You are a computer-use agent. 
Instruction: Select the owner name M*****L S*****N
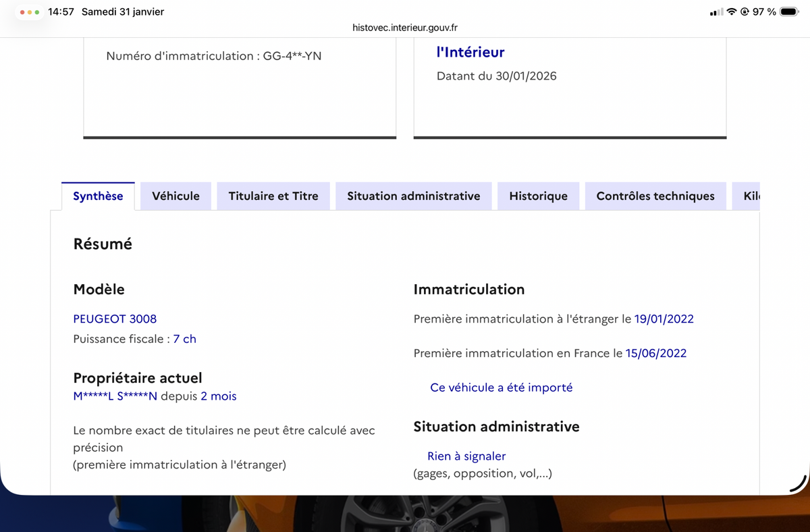coord(115,396)
